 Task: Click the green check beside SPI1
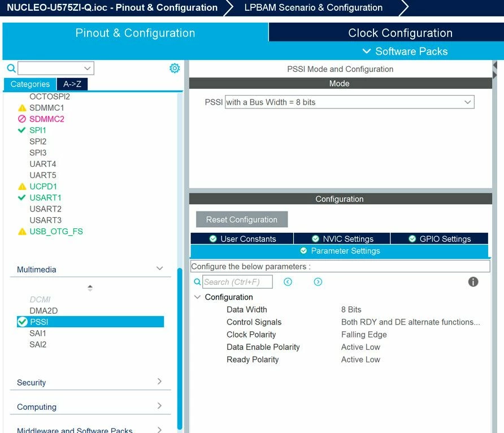[21, 130]
